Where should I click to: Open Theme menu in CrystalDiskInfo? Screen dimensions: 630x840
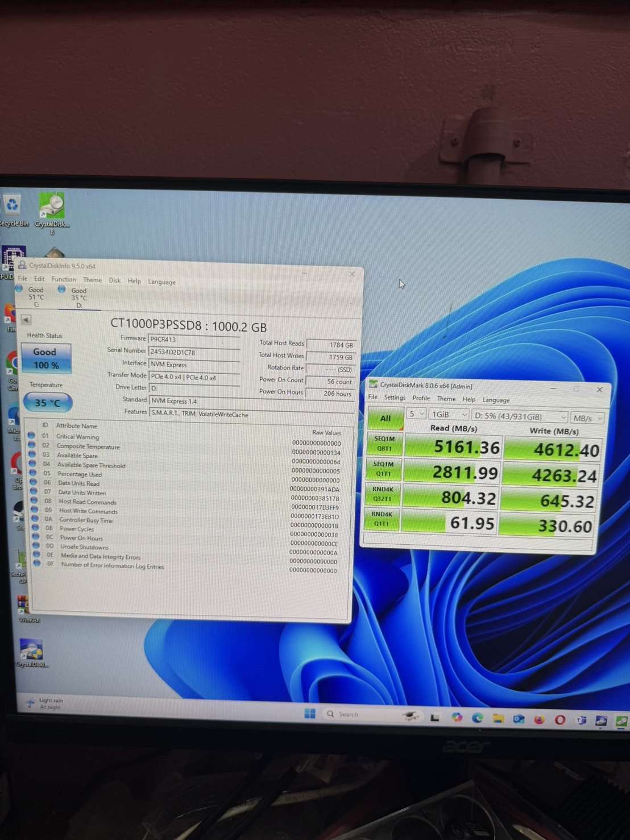click(x=92, y=280)
